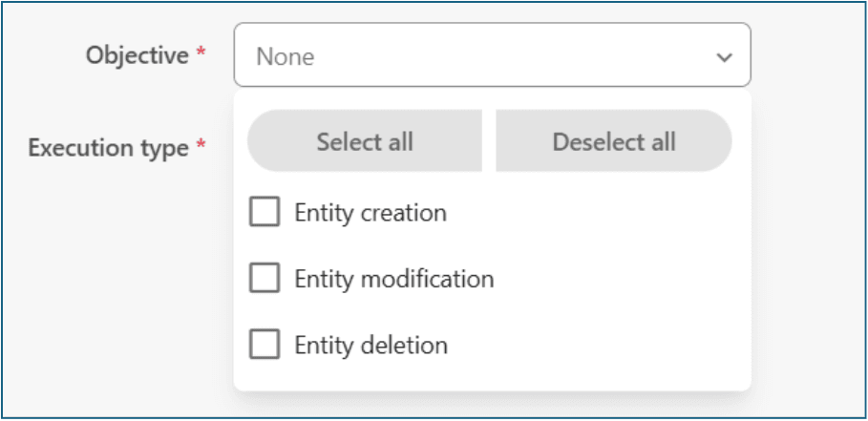Choose the Entity modification option label
This screenshot has width=868, height=421.
394,279
